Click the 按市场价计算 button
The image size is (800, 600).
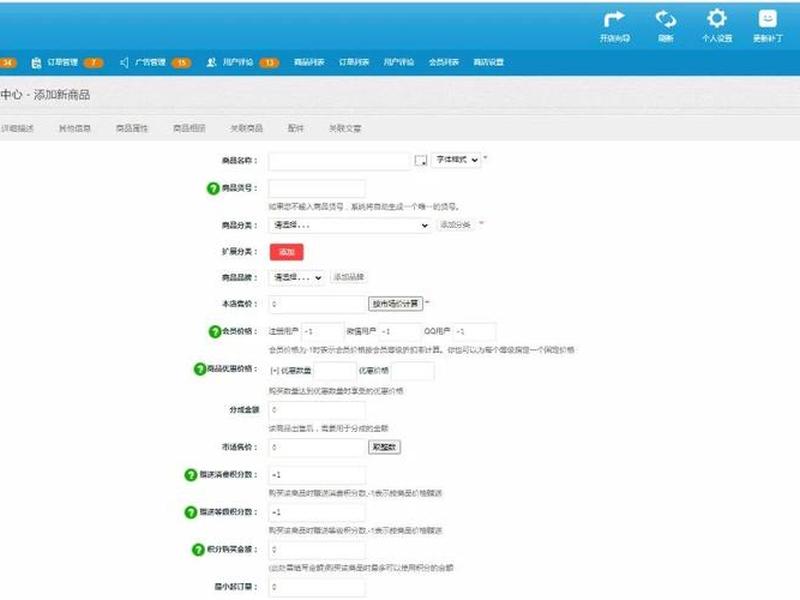click(395, 304)
